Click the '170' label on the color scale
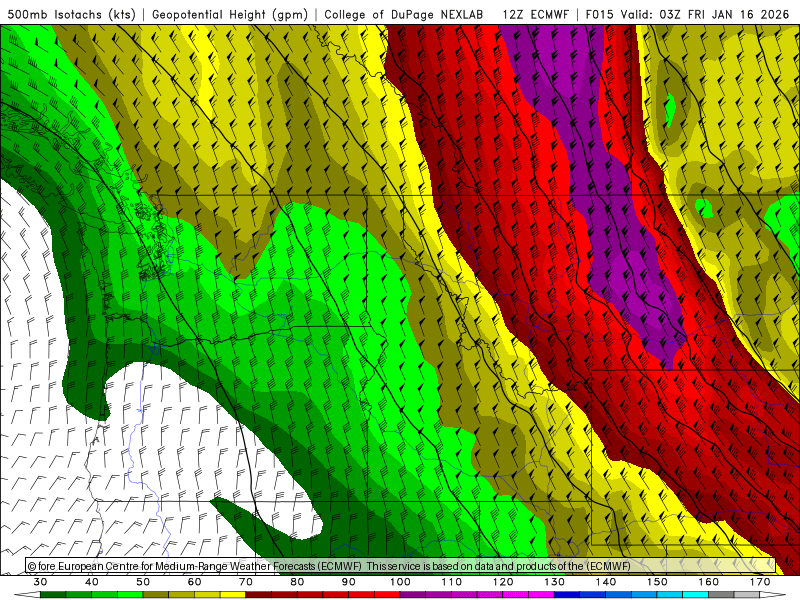The width and height of the screenshot is (800, 600). (760, 582)
